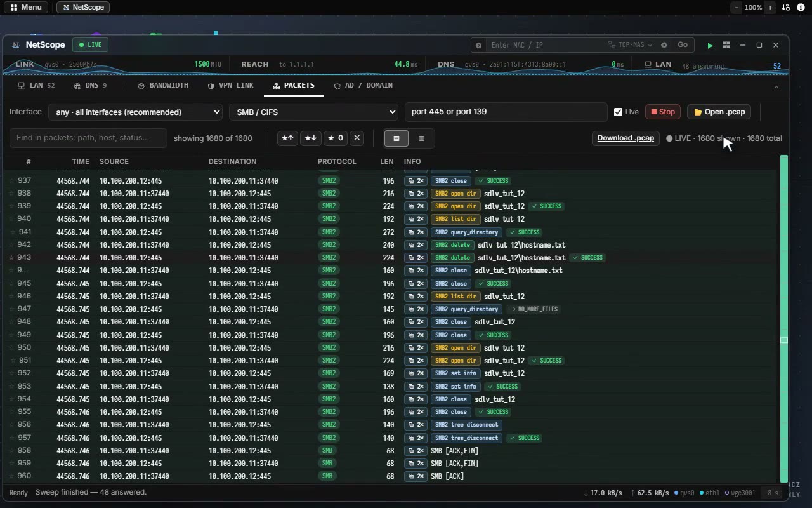Screen dimensions: 812x508
Task: Expand the 2× duplicate badge on packet 943
Action: pyautogui.click(x=416, y=258)
